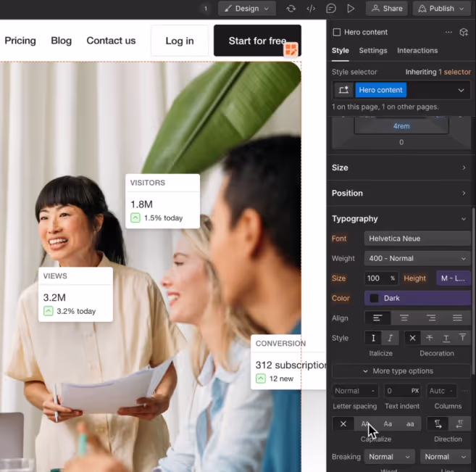
Task: Click the Columns Auto field
Action: coord(441,391)
